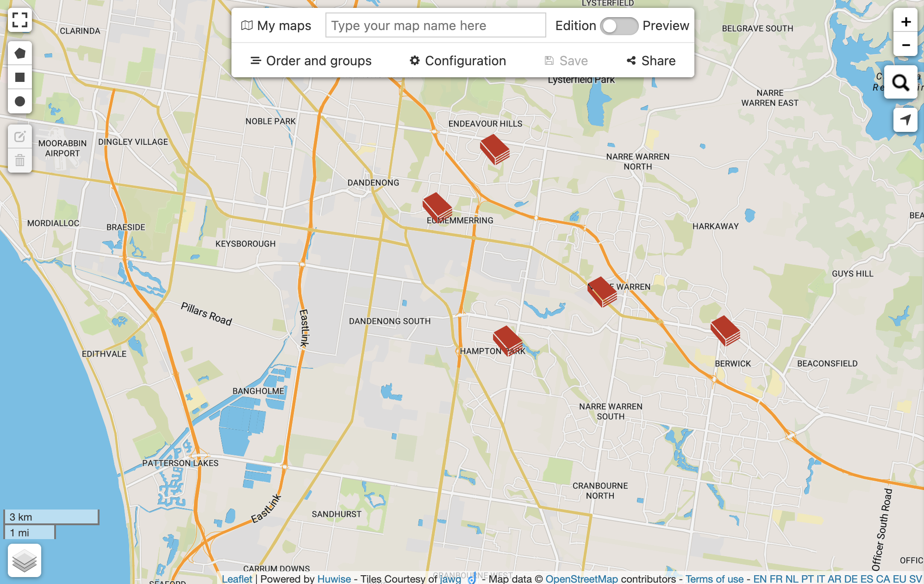Click the delete layers trash icon
This screenshot has height=584, width=924.
[x=20, y=161]
